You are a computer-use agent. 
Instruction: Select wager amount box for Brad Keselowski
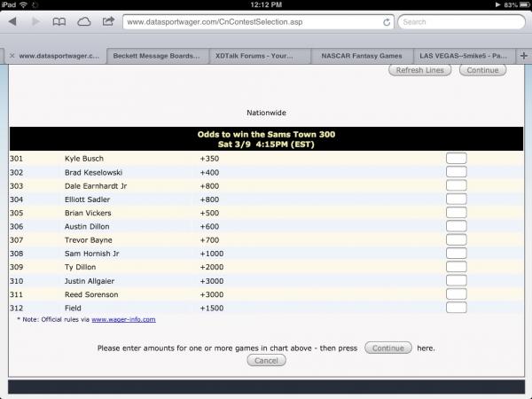point(456,171)
